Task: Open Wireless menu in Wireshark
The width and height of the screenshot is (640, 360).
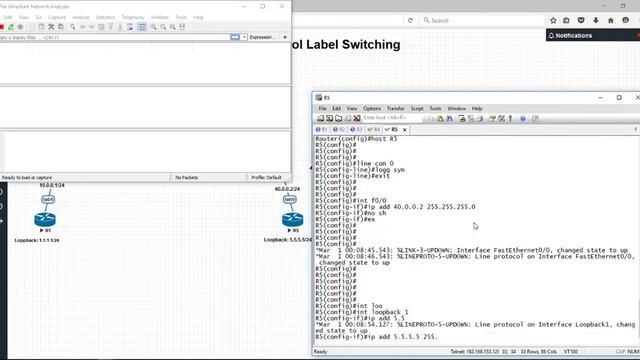Action: point(160,17)
